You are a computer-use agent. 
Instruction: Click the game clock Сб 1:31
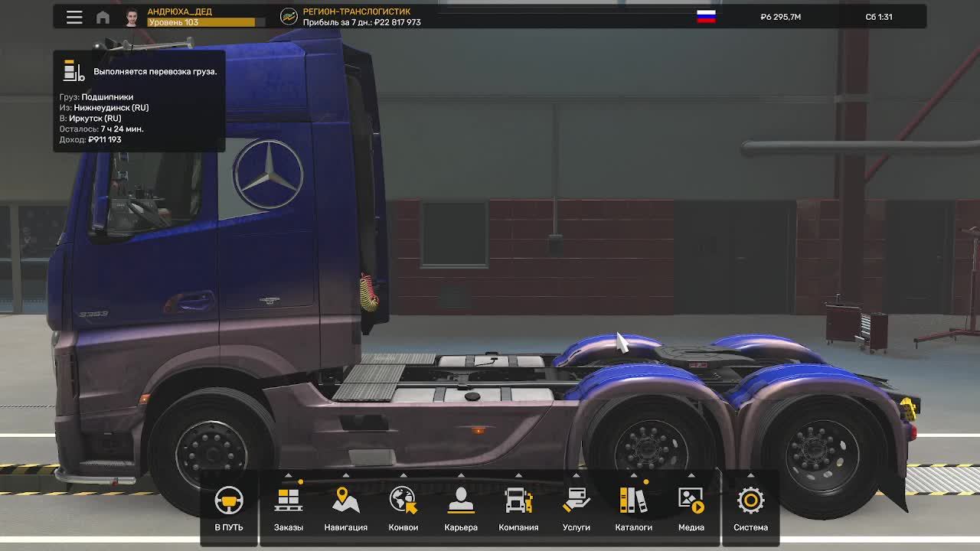point(879,17)
